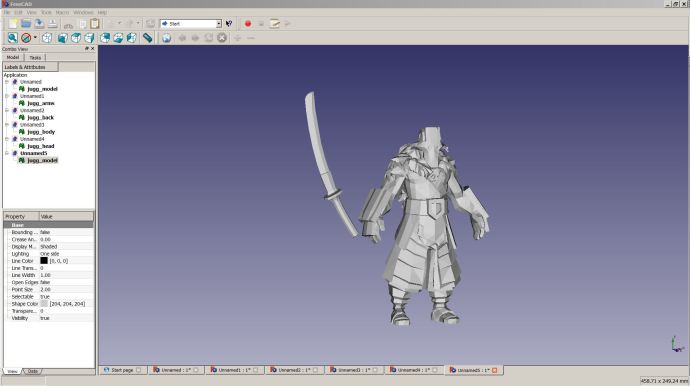The width and height of the screenshot is (690, 386).
Task: Switch to the Data property tab
Action: tap(33, 371)
